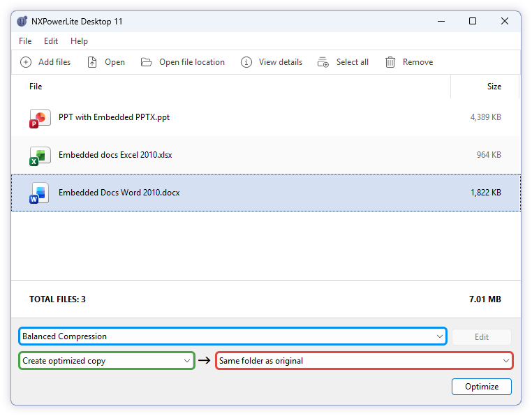The height and width of the screenshot is (416, 532).
Task: Click the View details info icon
Action: 246,62
